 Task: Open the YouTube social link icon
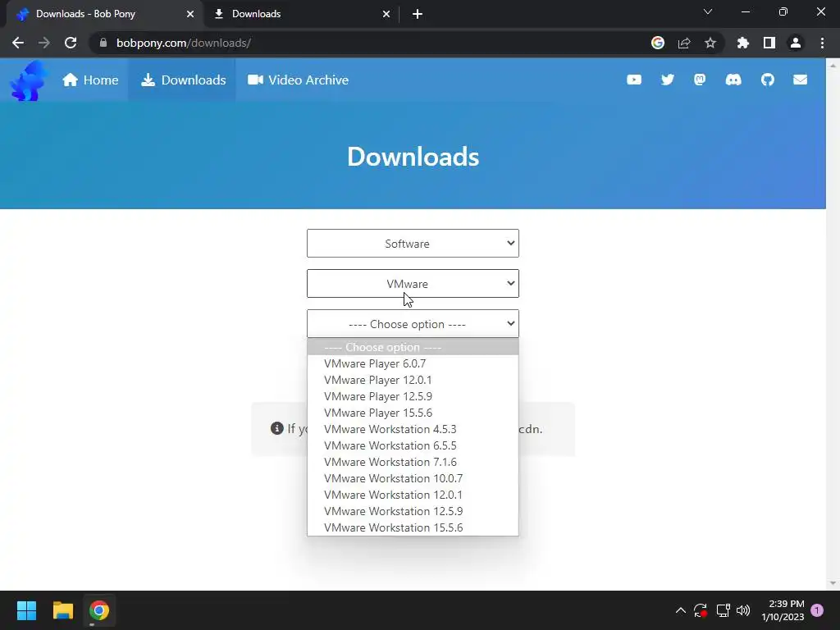click(x=634, y=80)
